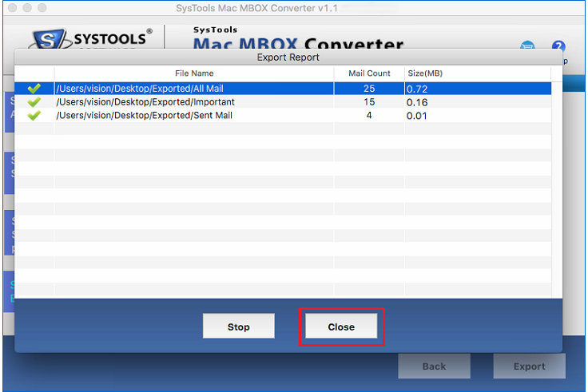Click the Export button
588x392 pixels.
529,366
